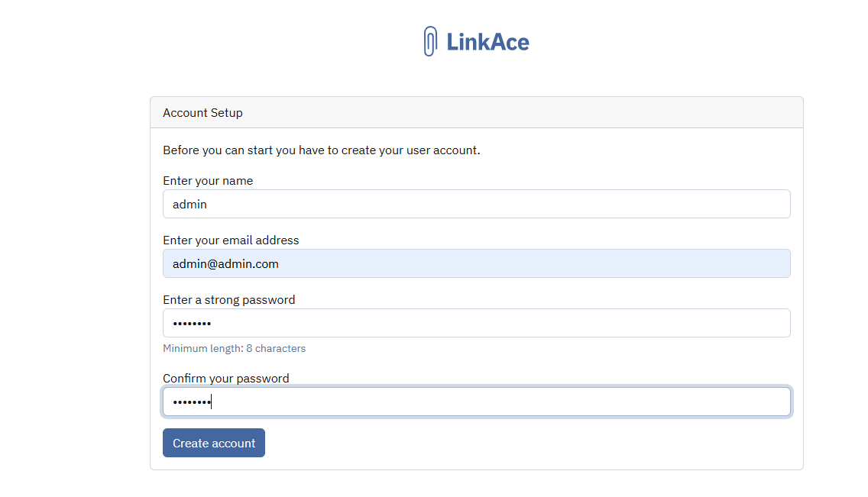The width and height of the screenshot is (868, 497).
Task: Click the masked dots in confirm password field
Action: click(x=192, y=402)
